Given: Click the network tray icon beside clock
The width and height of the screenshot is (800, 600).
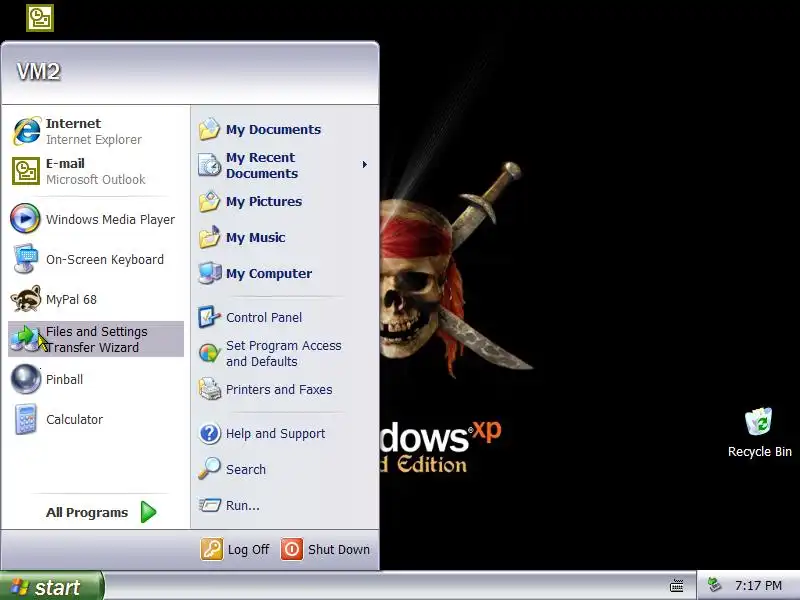Looking at the screenshot, I should coord(714,585).
